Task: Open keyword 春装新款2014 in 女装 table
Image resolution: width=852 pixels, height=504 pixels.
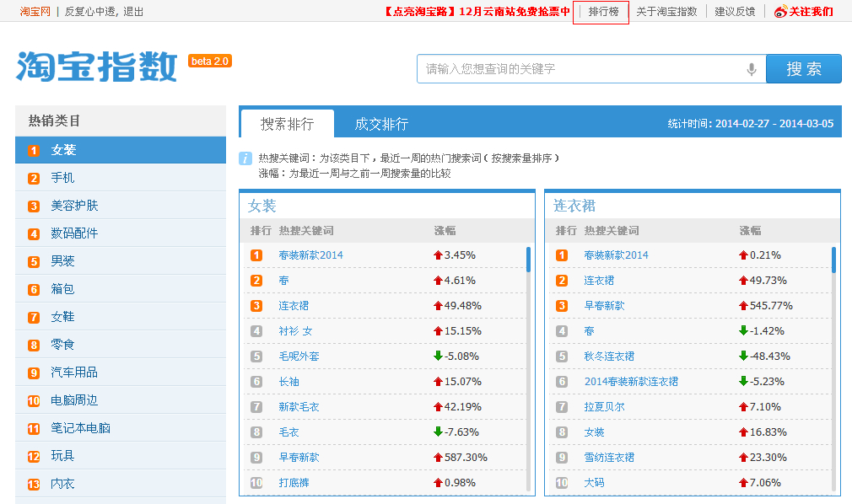Action: (x=310, y=255)
